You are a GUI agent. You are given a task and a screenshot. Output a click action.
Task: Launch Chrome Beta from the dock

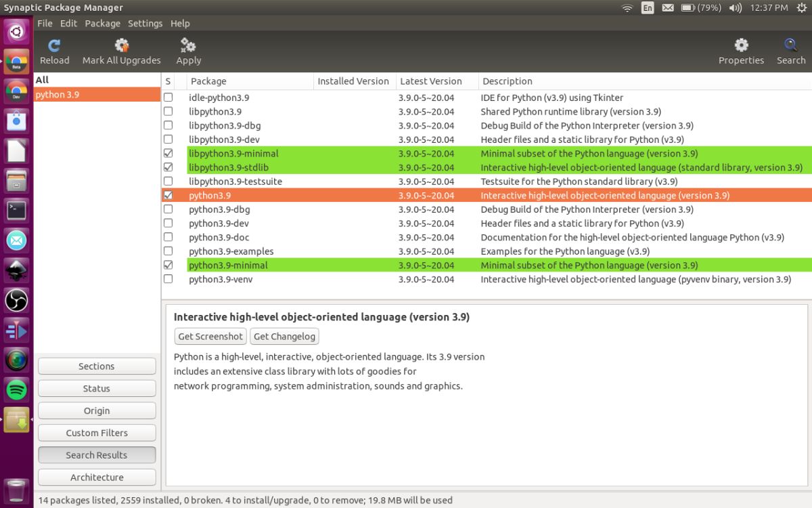tap(16, 62)
